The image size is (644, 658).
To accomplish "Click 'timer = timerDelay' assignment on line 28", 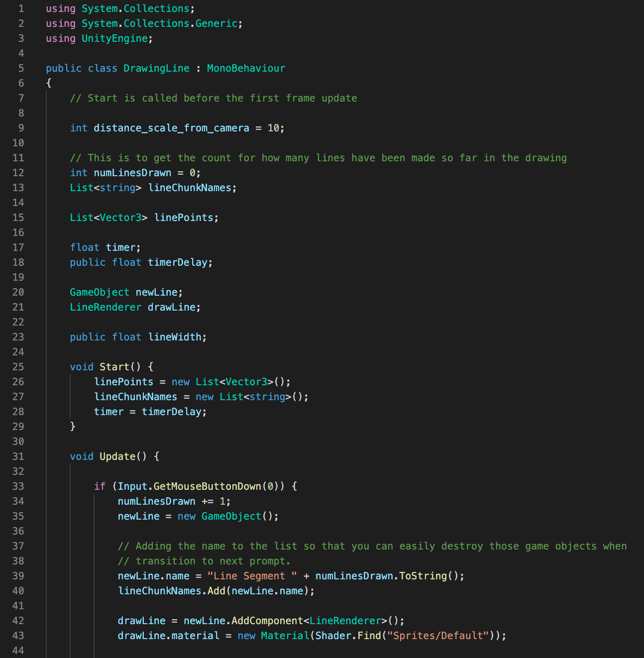I will (147, 412).
